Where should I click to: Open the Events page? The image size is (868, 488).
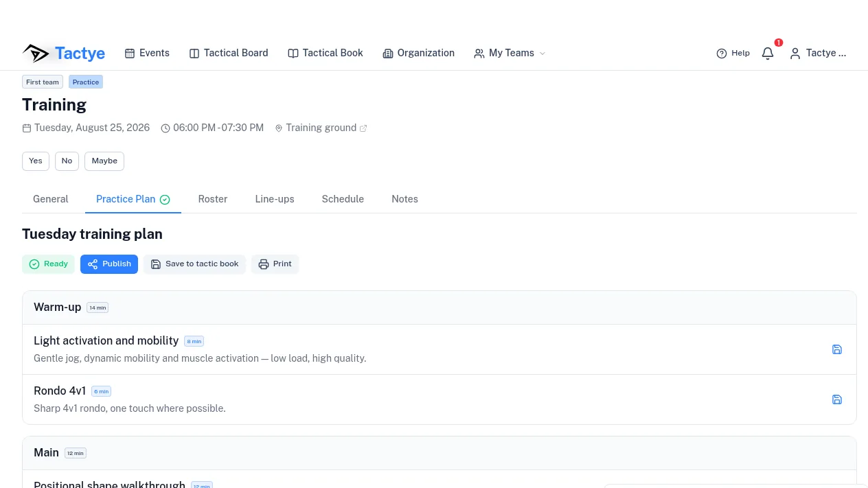click(x=147, y=53)
